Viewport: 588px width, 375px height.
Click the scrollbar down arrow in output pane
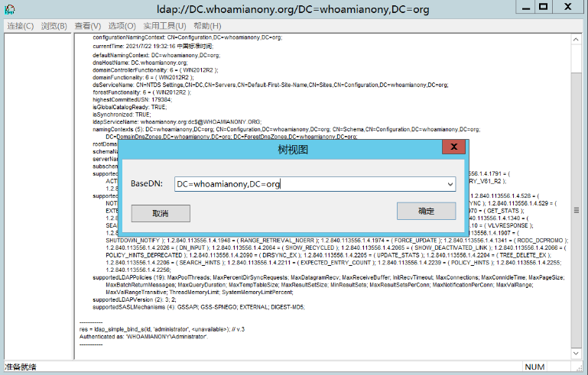pyautogui.click(x=576, y=354)
